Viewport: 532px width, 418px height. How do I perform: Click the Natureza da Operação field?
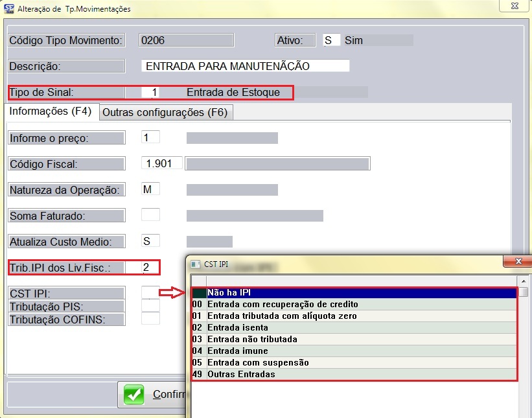point(150,189)
